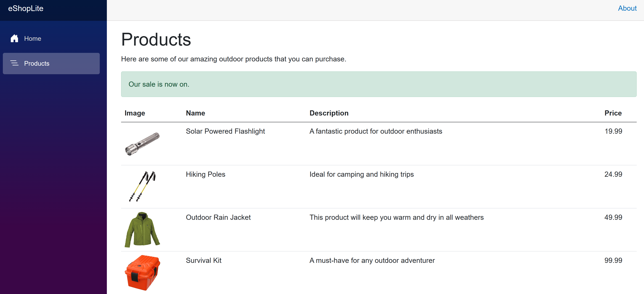Click the Price column header
Image resolution: width=644 pixels, height=294 pixels.
point(613,113)
